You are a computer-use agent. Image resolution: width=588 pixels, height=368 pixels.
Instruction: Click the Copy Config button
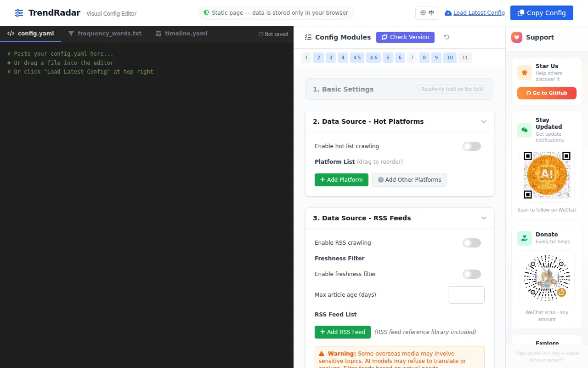542,13
